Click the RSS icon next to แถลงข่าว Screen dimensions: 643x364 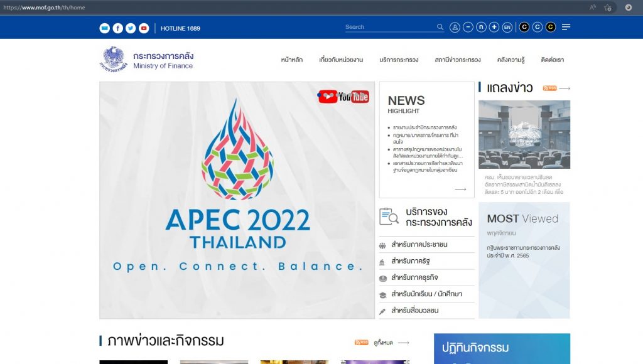pos(549,88)
